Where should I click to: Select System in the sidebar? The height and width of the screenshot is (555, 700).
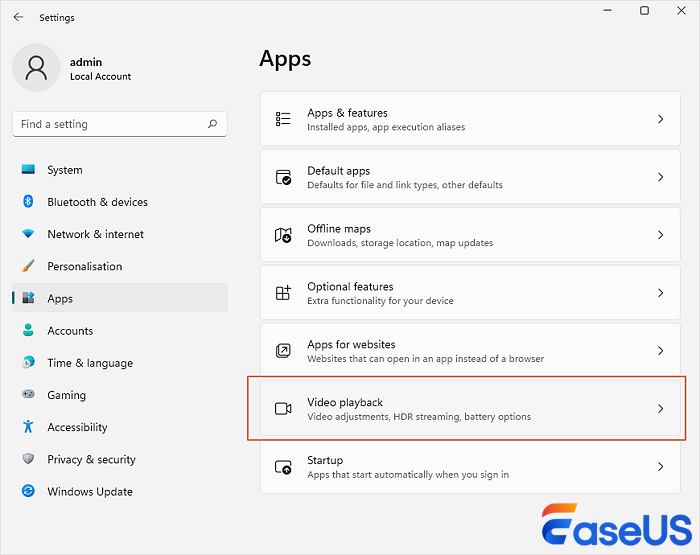tap(65, 170)
